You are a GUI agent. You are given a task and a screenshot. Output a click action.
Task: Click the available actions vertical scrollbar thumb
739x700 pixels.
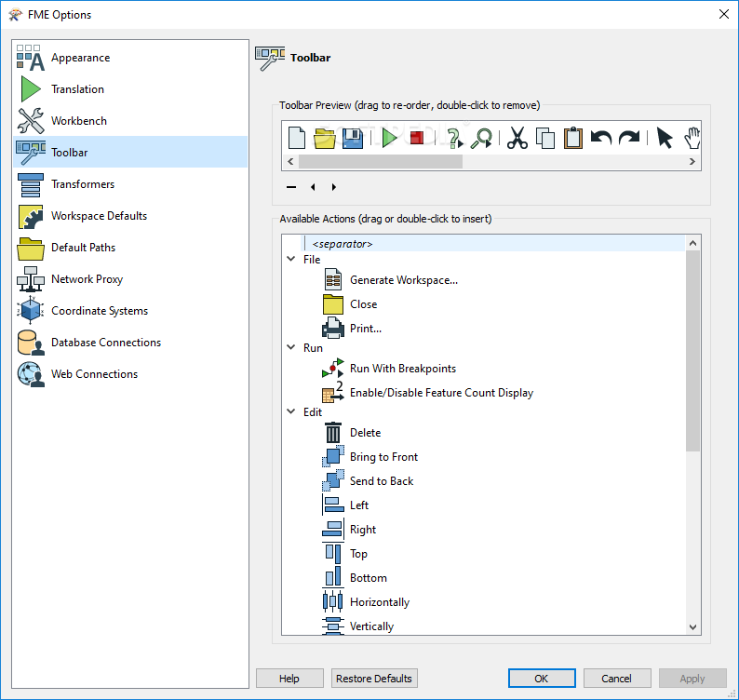click(692, 351)
